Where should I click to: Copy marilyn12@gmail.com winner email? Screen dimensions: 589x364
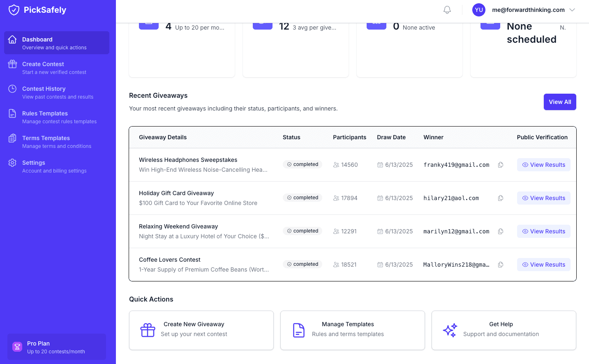501,231
